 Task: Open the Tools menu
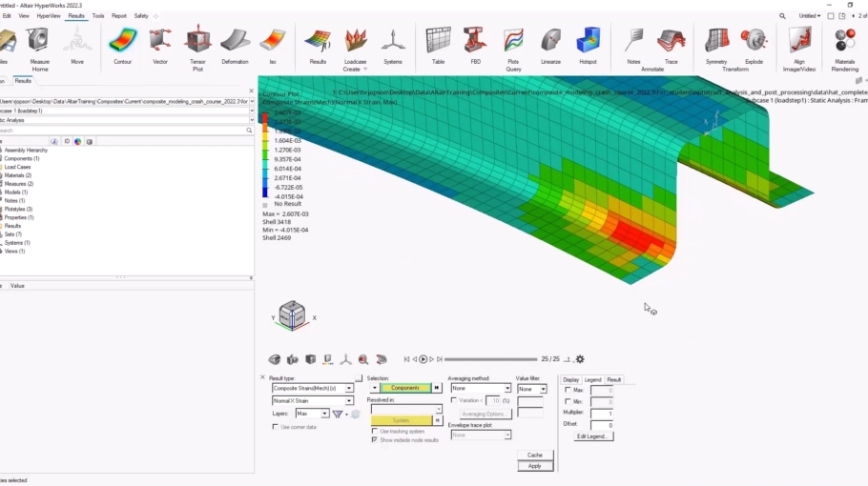98,16
